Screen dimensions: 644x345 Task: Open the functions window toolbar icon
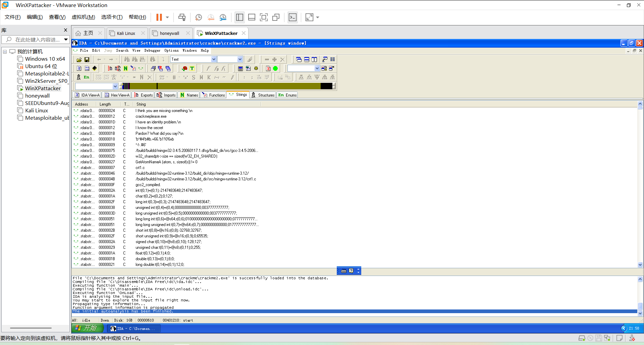click(133, 68)
